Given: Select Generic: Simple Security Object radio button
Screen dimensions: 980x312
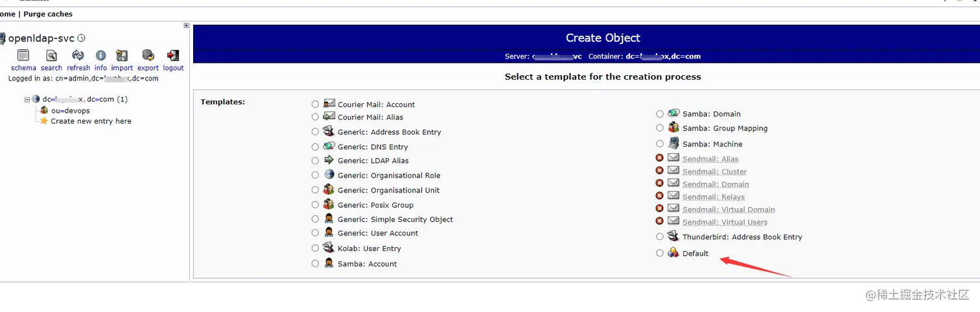Looking at the screenshot, I should (x=315, y=219).
